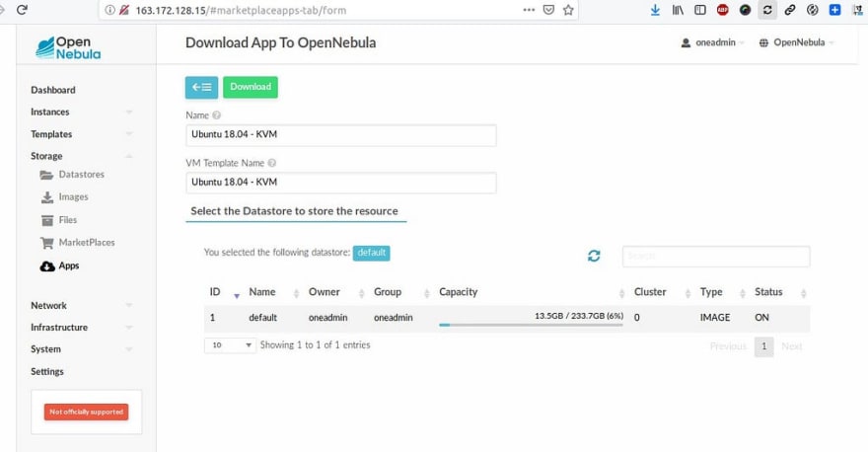The image size is (868, 452).
Task: Open the oneadmin user dropdown
Action: tap(712, 42)
